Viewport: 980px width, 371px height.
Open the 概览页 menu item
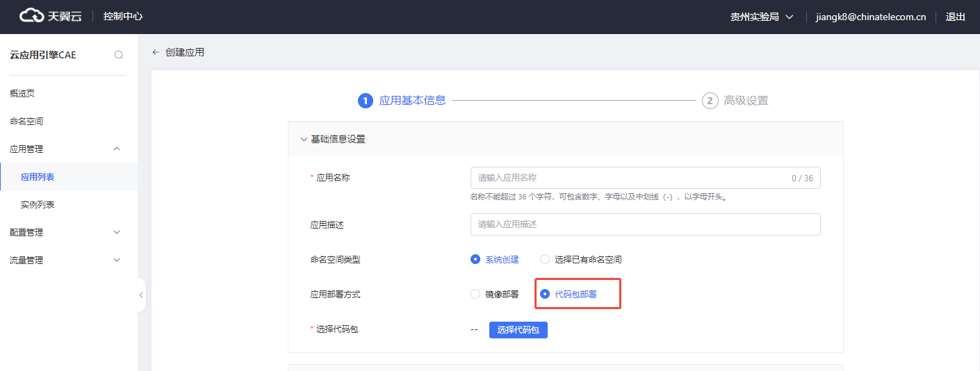coord(22,93)
